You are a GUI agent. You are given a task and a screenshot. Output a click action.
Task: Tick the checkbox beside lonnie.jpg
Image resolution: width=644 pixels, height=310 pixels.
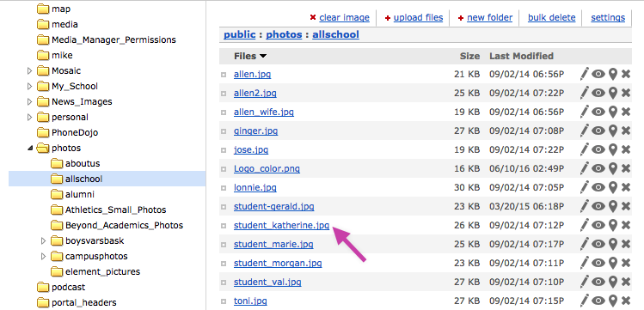224,188
